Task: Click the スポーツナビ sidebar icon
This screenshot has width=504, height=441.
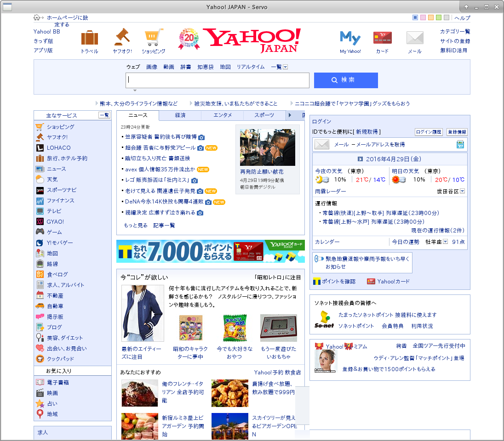Action: (x=40, y=190)
